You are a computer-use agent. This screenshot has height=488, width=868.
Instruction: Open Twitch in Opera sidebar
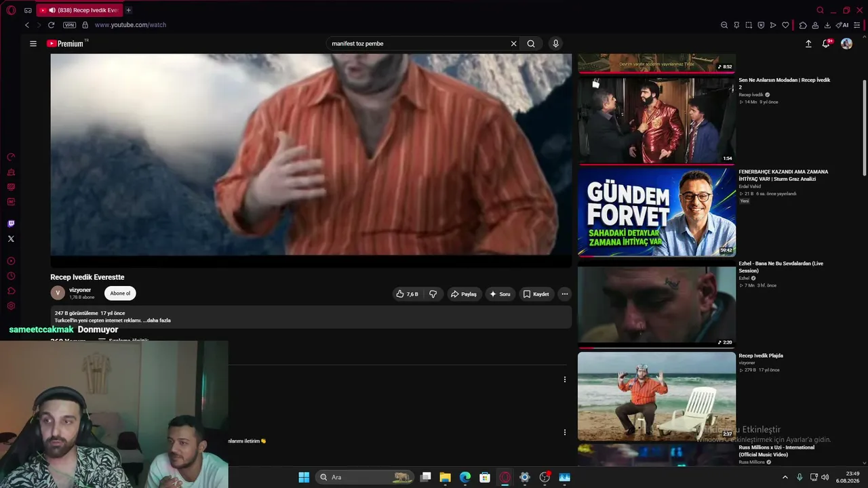(11, 224)
